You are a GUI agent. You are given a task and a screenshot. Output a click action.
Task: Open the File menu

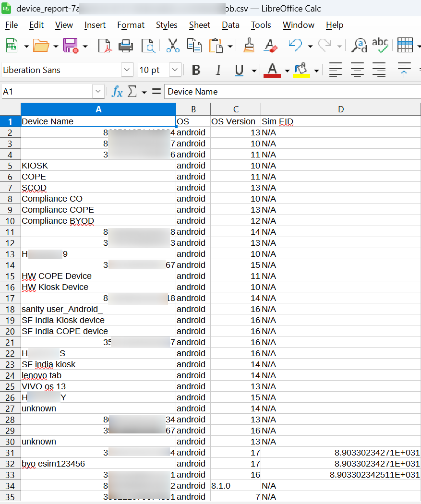click(12, 25)
